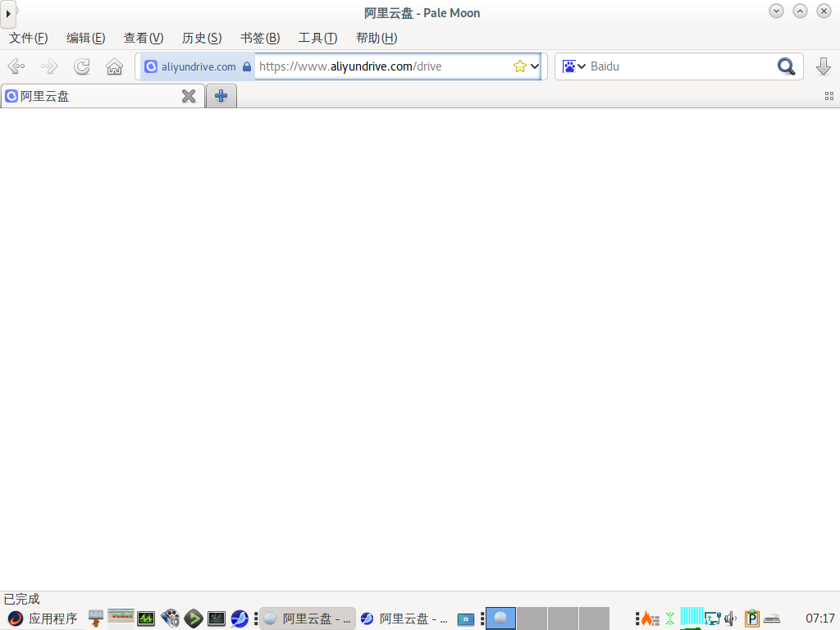Click the padlock security icon
840x630 pixels.
(247, 66)
